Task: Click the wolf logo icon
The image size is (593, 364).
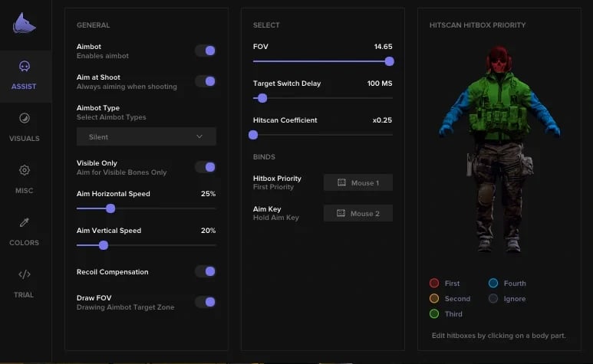Action: click(x=25, y=24)
